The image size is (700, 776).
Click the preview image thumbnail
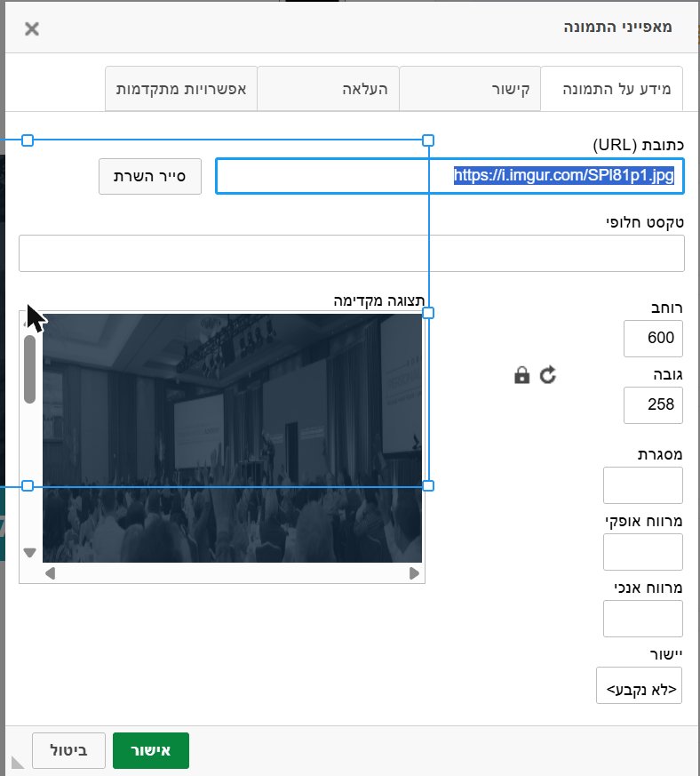point(232,438)
